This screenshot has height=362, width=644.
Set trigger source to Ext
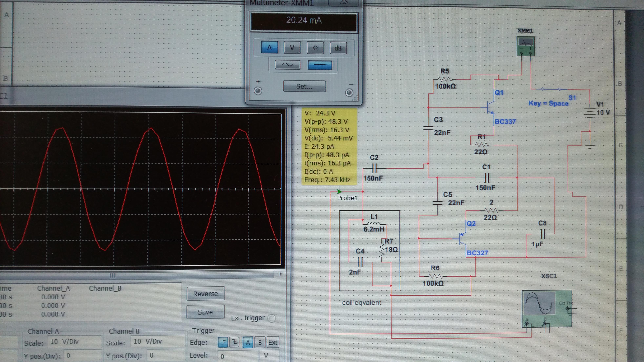point(272,342)
